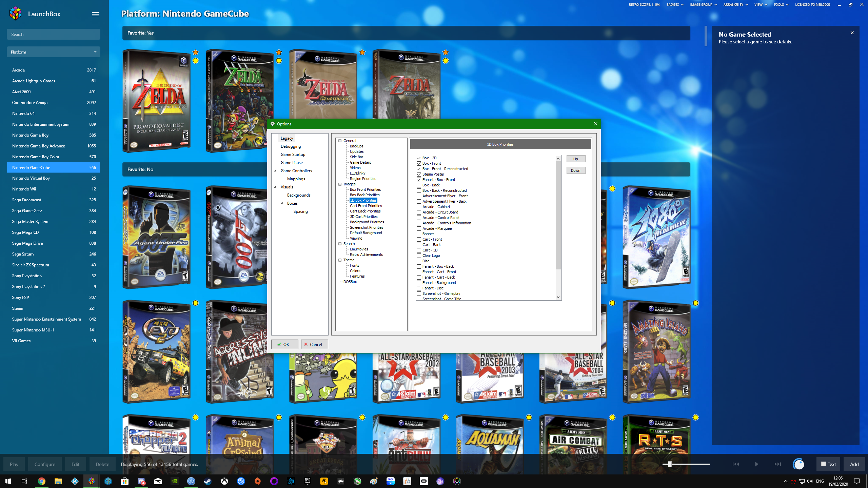
Task: Click the LaunchBox cube logo
Action: 16,14
